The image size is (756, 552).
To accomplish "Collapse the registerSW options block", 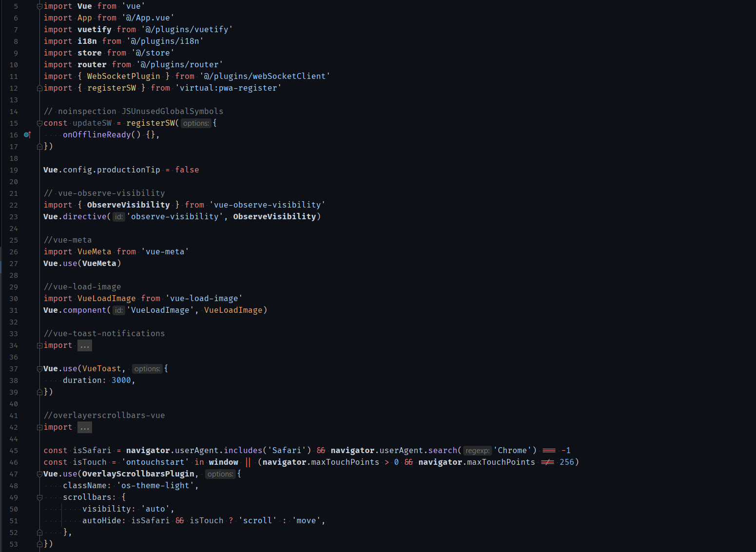I will 39,123.
